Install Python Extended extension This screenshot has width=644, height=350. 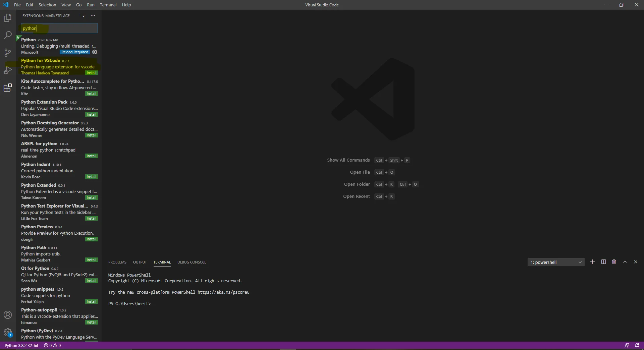point(91,197)
